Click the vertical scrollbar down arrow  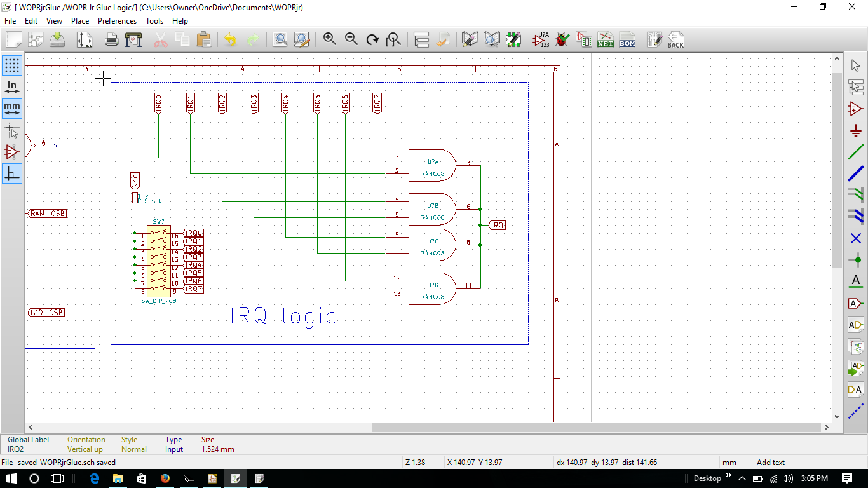837,416
